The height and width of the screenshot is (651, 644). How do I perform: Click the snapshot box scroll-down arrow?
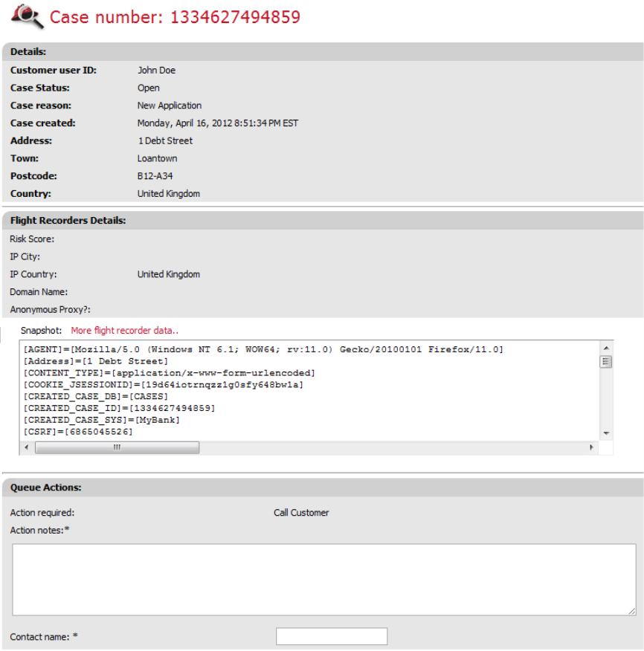coord(606,433)
